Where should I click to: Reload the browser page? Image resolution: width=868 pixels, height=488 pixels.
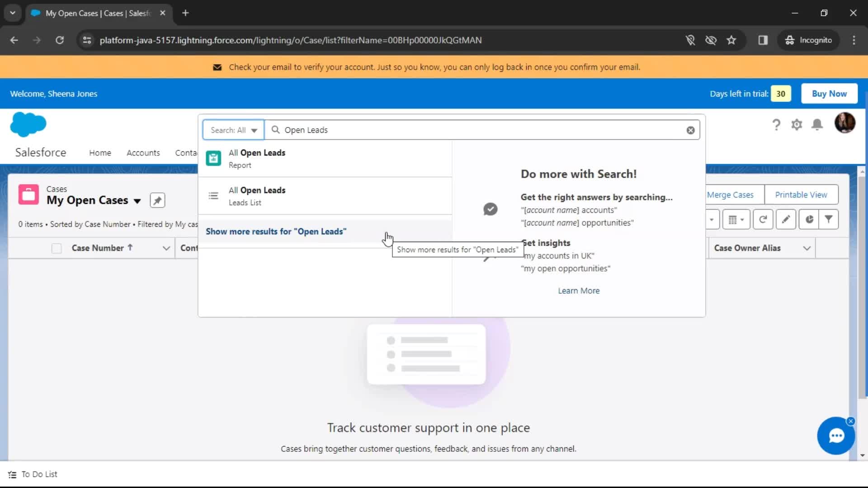[60, 40]
